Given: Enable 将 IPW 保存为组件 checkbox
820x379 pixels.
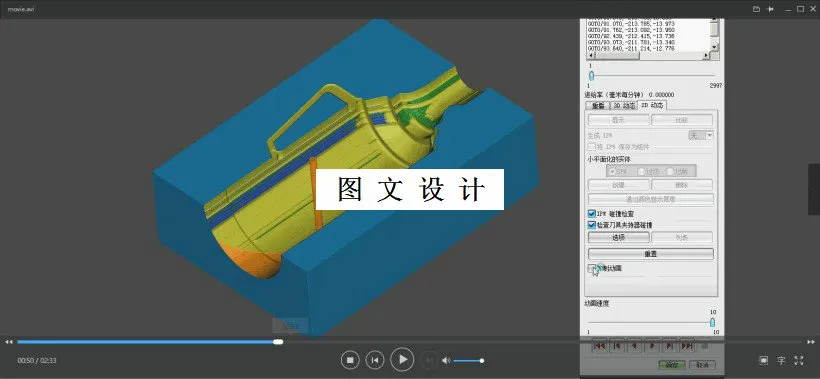Looking at the screenshot, I should (x=591, y=147).
